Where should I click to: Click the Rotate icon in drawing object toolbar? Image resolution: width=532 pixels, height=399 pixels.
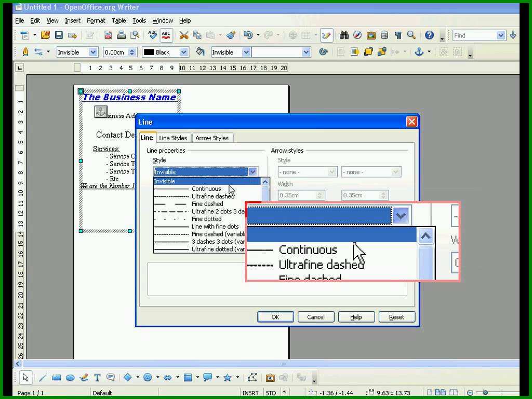click(x=323, y=52)
